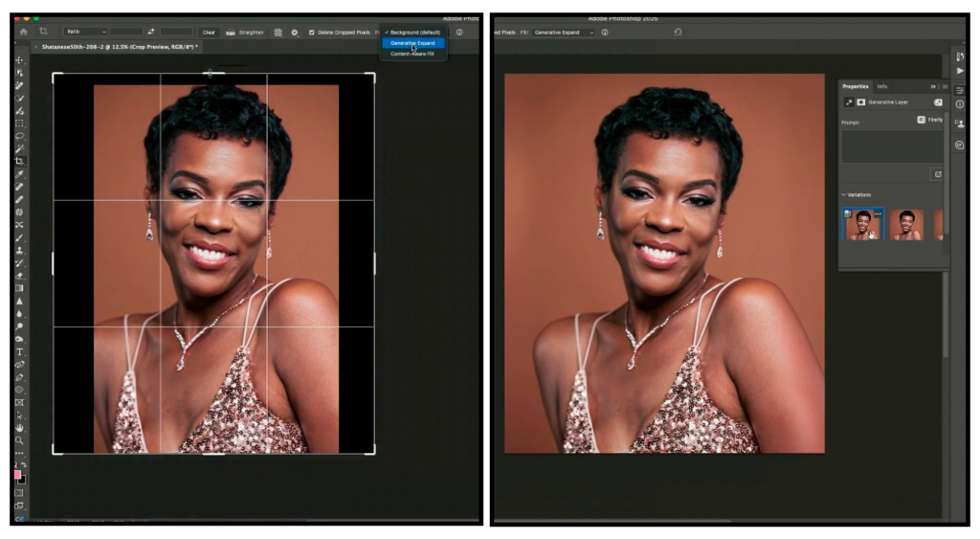Select the Zoom magnifier tool
Screen dimensions: 980x539
[19, 439]
